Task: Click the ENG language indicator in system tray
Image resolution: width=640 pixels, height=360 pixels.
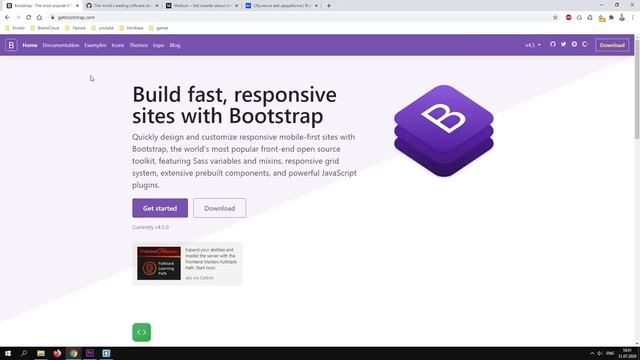Action: pos(610,353)
